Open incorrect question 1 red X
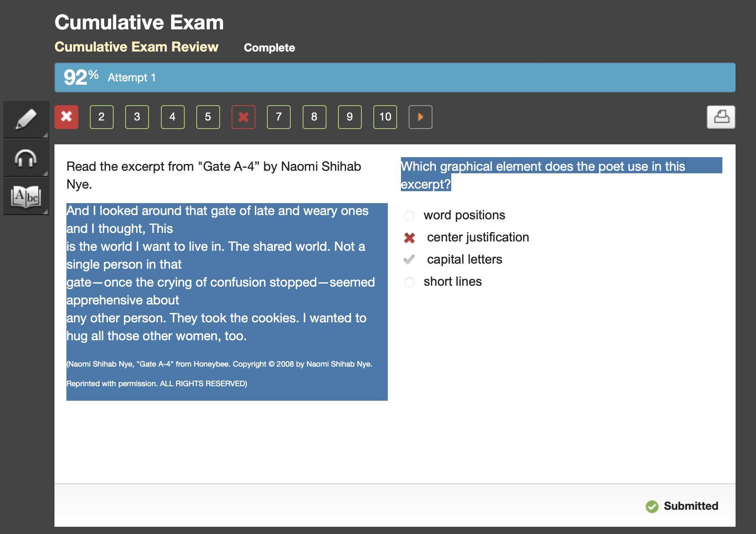756x534 pixels. point(66,117)
